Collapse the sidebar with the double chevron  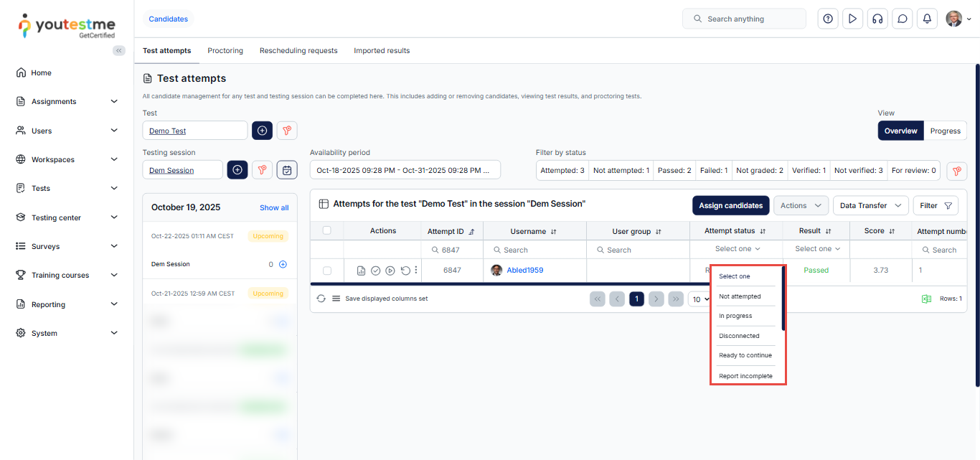pos(119,50)
